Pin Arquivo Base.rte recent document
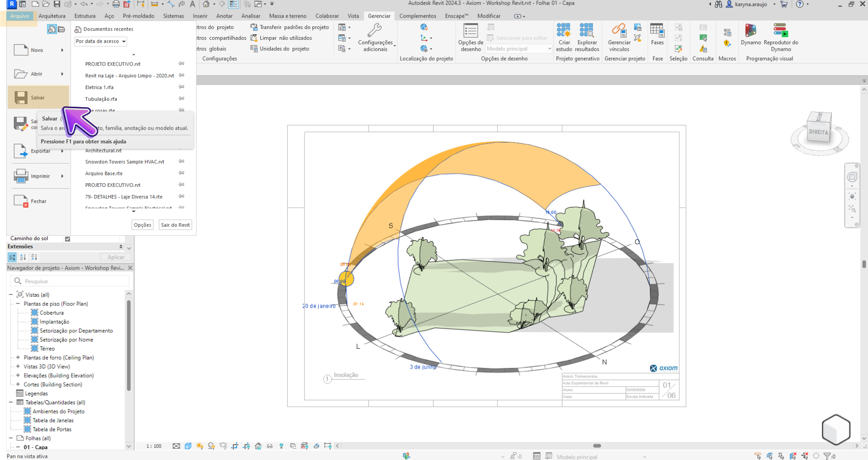 [181, 173]
